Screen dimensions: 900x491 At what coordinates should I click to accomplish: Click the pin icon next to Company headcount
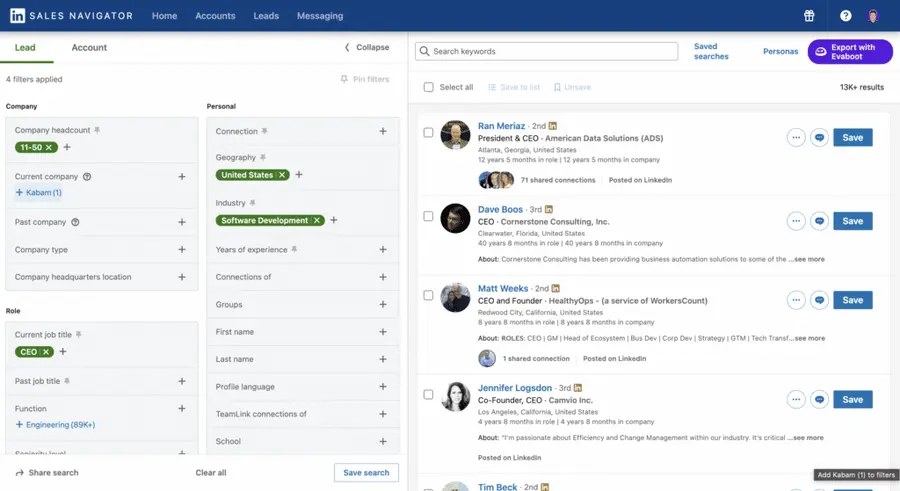point(98,130)
